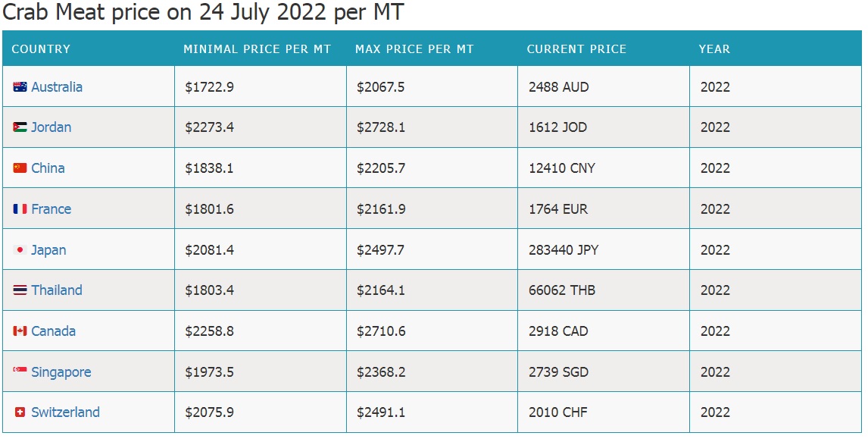This screenshot has height=442, width=868.
Task: Open the Australia country link
Action: tap(57, 87)
